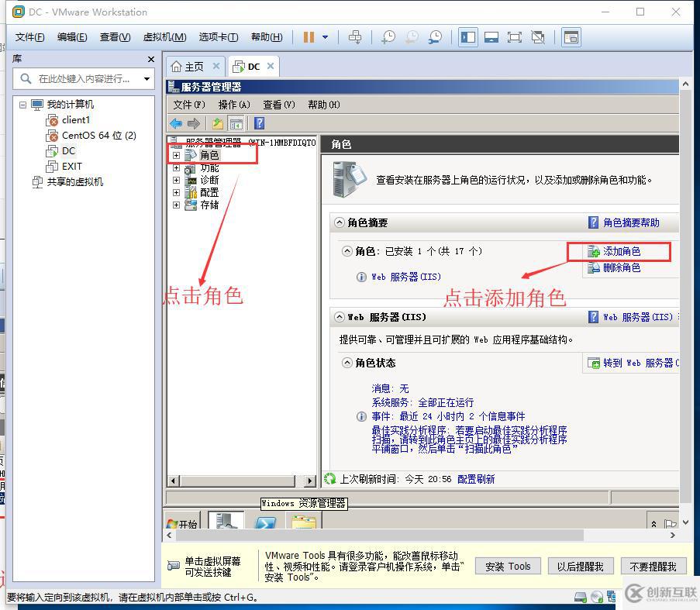
Task: Select 角色 in the Server Manager tree
Action: point(209,155)
